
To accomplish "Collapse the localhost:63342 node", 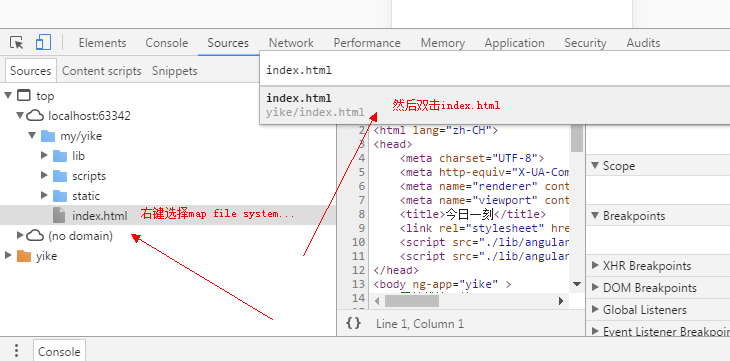I will [x=20, y=115].
